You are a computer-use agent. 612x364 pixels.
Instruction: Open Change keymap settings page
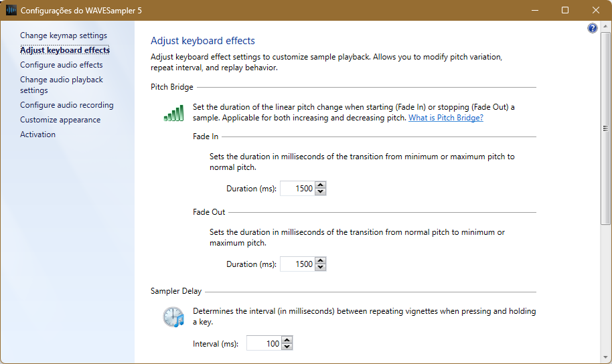[64, 35]
